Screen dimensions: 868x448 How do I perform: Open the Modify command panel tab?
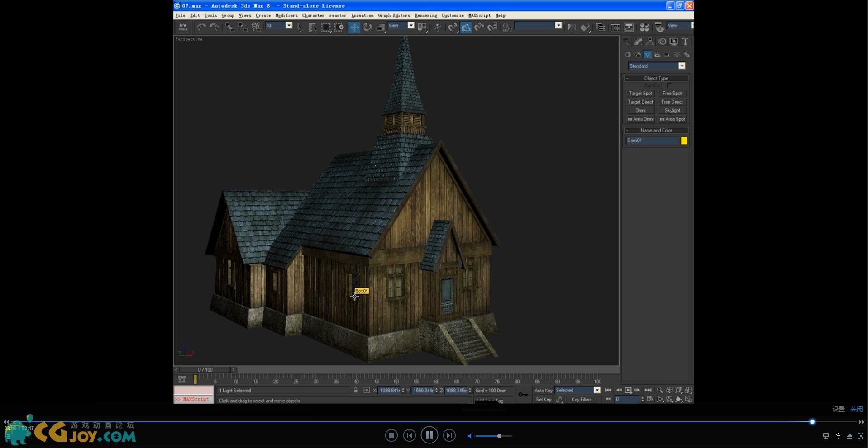pos(638,42)
